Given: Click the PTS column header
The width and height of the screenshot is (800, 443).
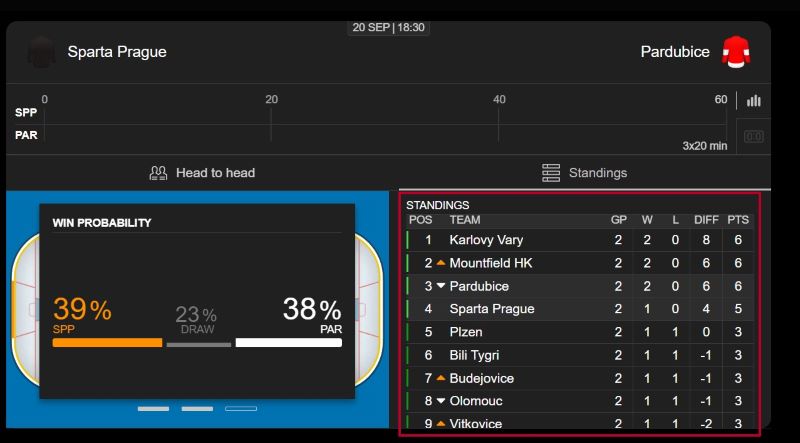Looking at the screenshot, I should pyautogui.click(x=738, y=220).
